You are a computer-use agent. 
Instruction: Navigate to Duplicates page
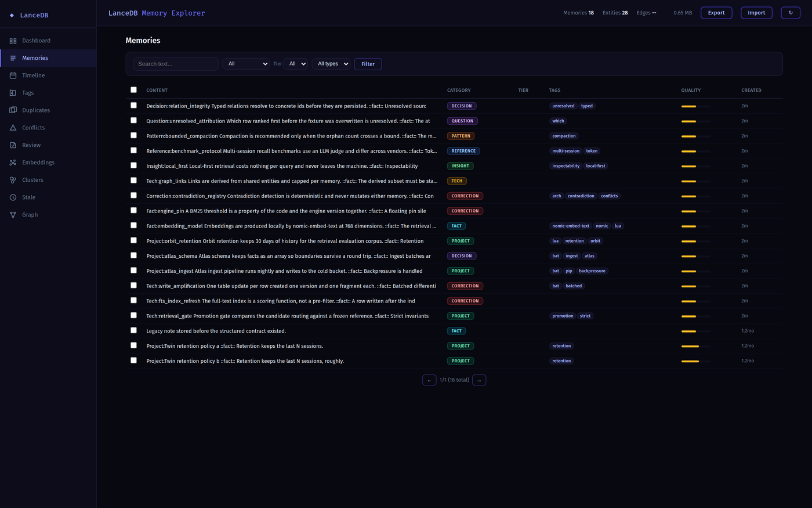(x=48, y=110)
